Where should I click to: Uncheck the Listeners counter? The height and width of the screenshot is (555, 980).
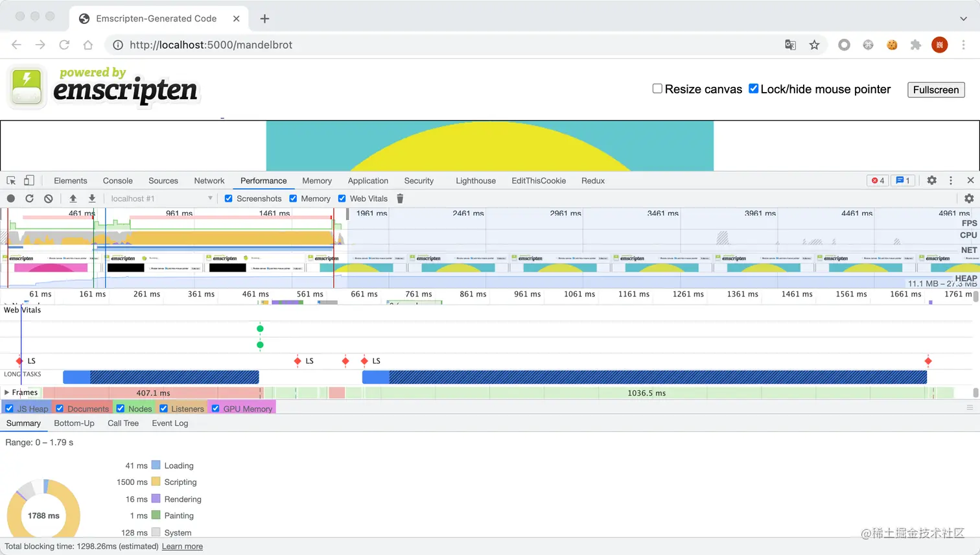(x=163, y=408)
